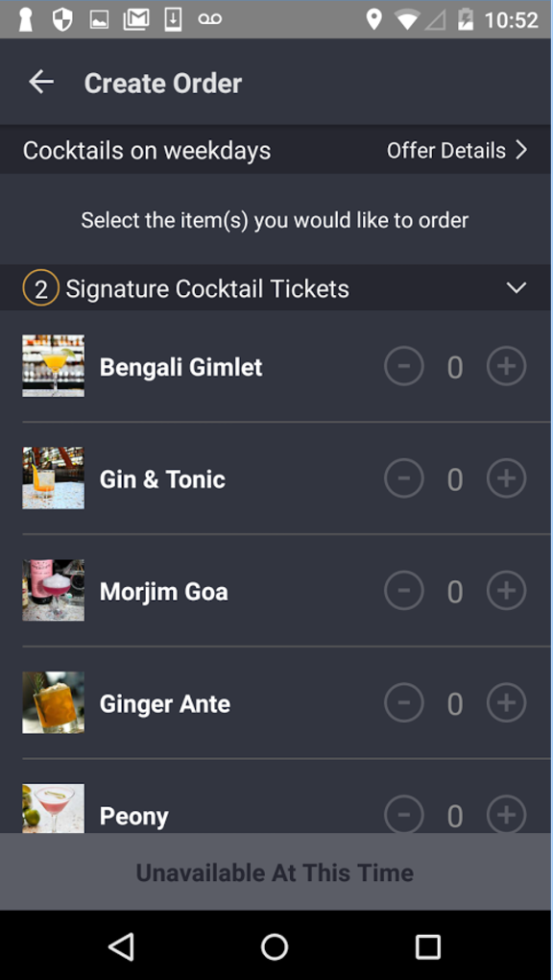Tap the Android home button
The width and height of the screenshot is (553, 980).
[x=275, y=945]
